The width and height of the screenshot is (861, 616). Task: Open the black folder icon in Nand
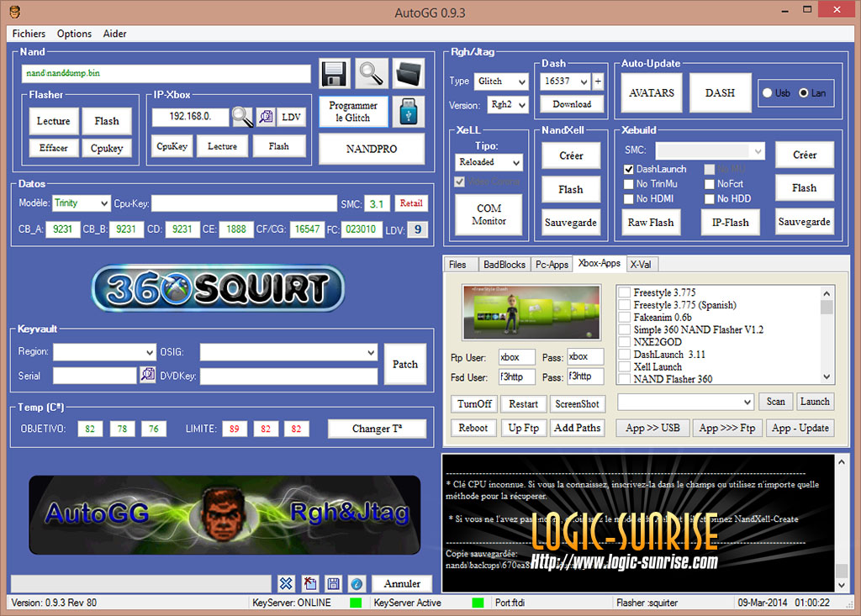[409, 74]
